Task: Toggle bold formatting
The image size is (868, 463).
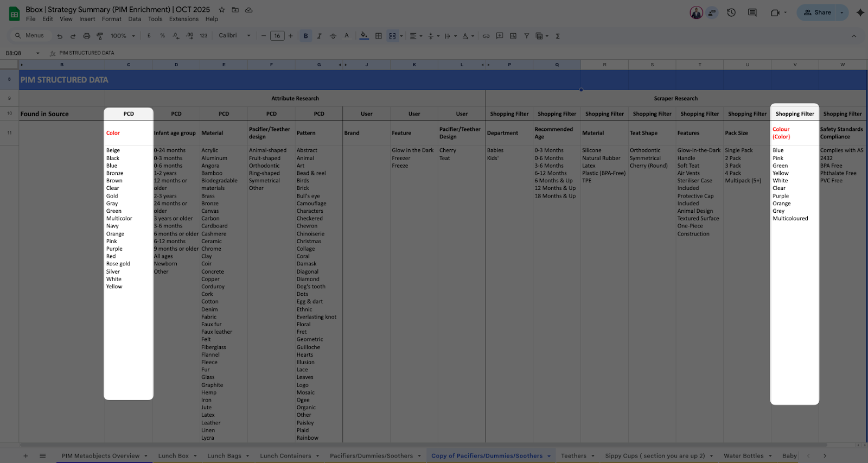Action: (x=306, y=36)
